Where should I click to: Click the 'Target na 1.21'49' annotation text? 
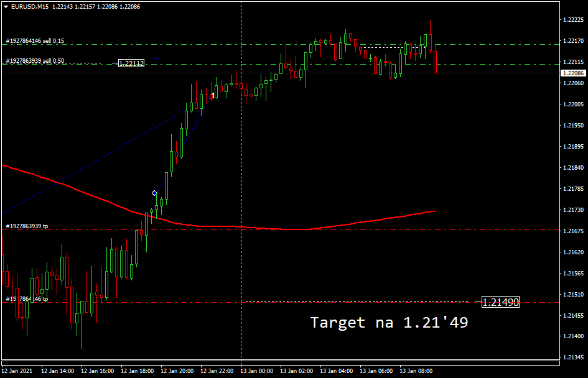(390, 323)
